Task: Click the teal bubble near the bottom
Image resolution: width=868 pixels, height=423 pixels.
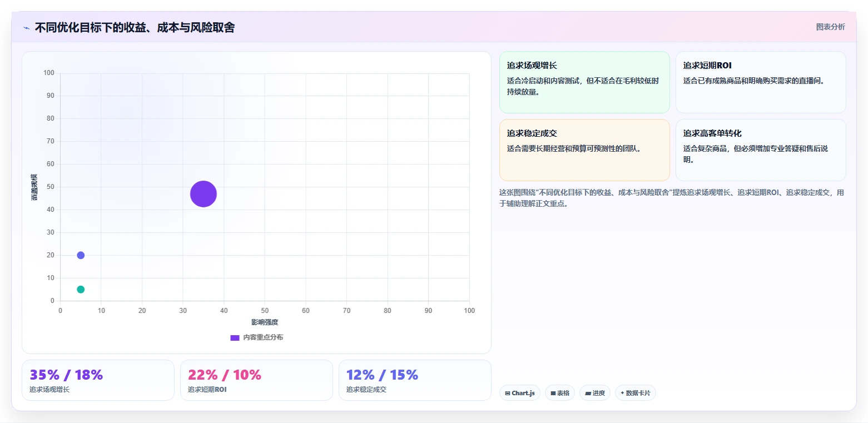Action: point(81,290)
